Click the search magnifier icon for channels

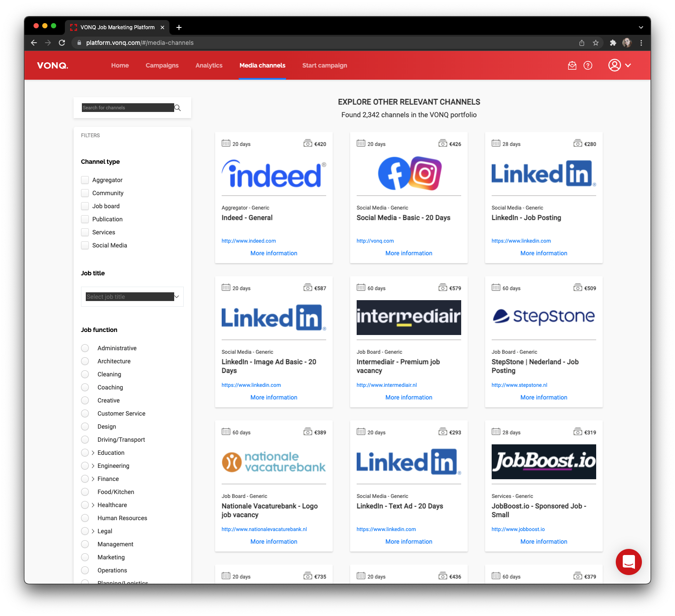click(178, 108)
